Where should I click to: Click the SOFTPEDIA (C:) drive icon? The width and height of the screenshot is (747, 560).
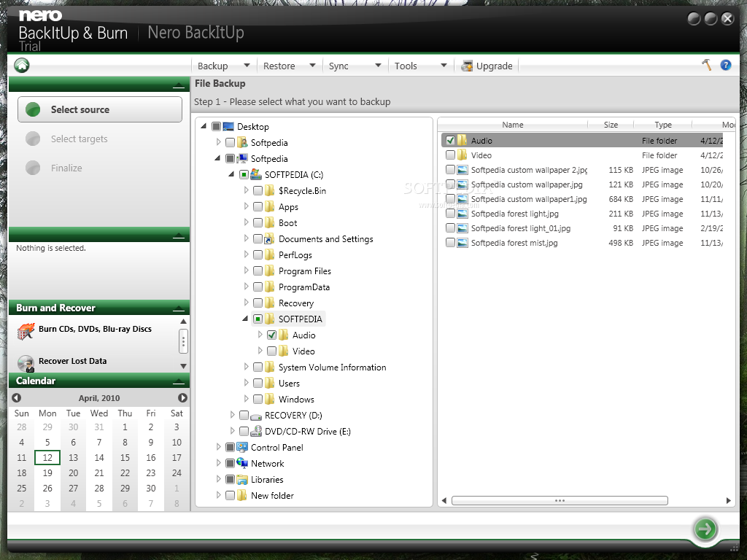(x=256, y=174)
